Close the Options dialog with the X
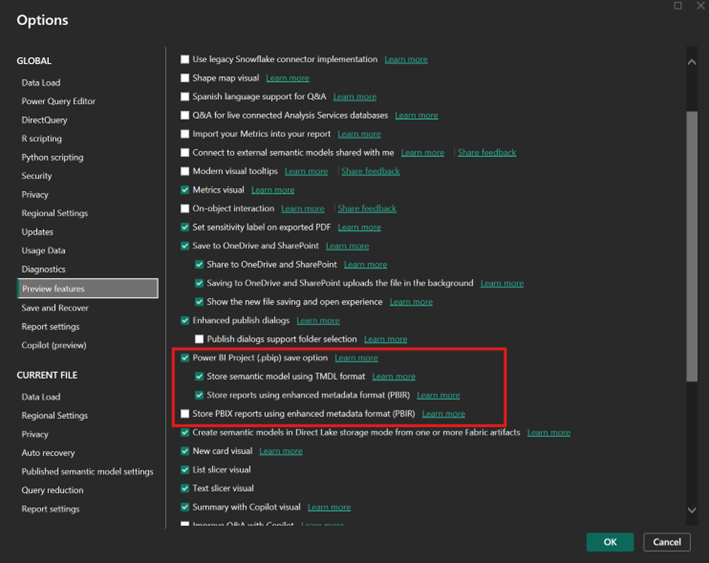 [697, 6]
